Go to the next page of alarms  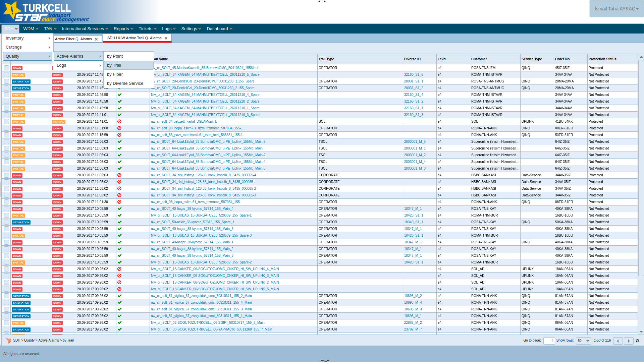(x=629, y=341)
